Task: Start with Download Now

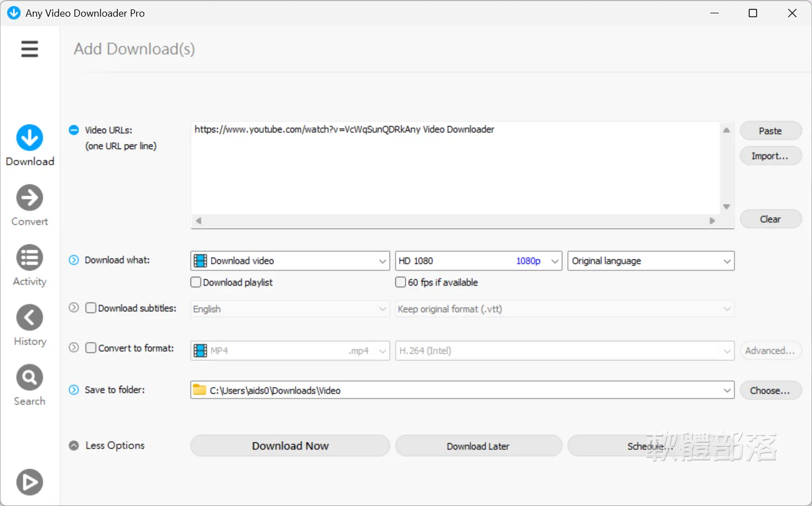Action: (x=290, y=446)
